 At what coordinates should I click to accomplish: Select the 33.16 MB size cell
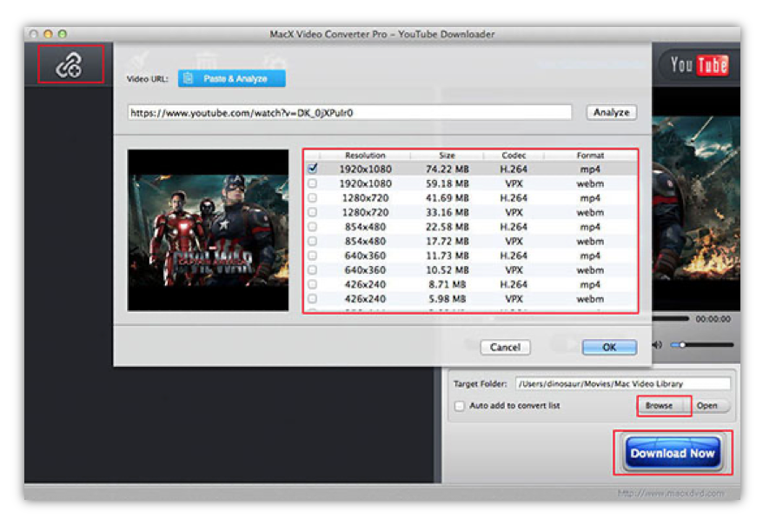(447, 212)
